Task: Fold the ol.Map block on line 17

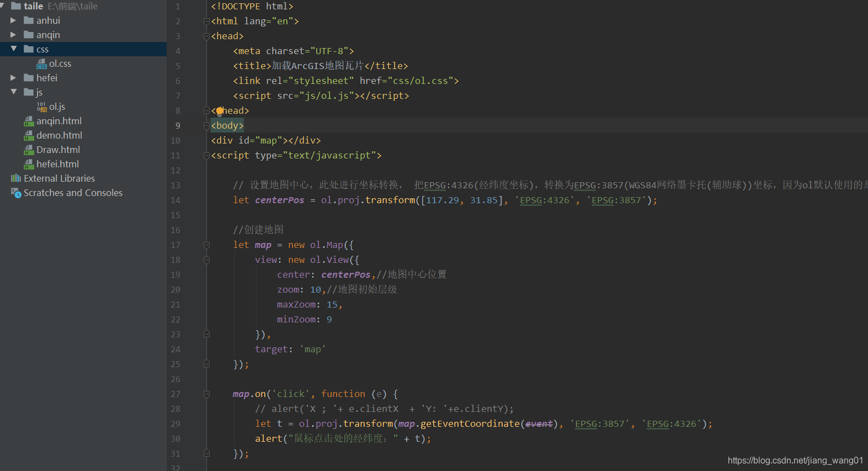Action: (206, 245)
